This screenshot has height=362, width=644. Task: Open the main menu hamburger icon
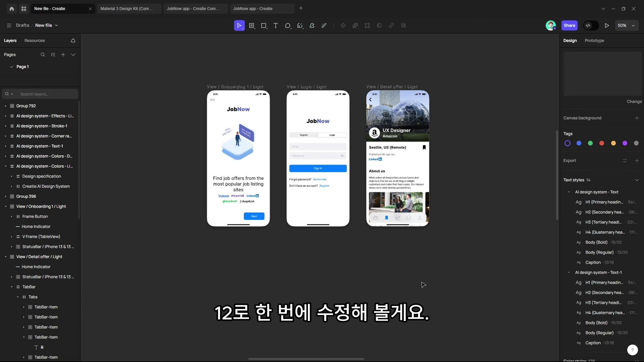point(9,26)
